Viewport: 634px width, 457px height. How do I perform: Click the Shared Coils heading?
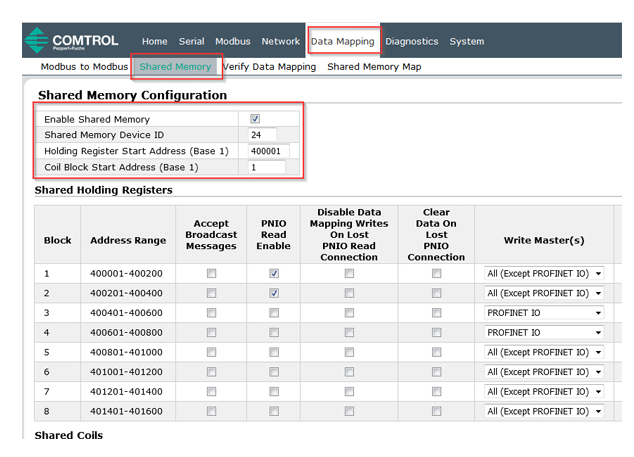tap(69, 435)
